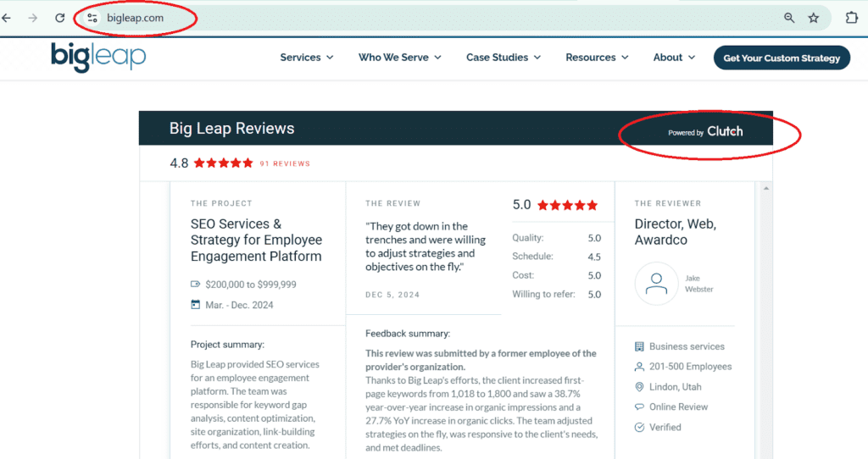This screenshot has width=868, height=459.
Task: Click the $200,000 to $999,999 budget text
Action: click(251, 285)
